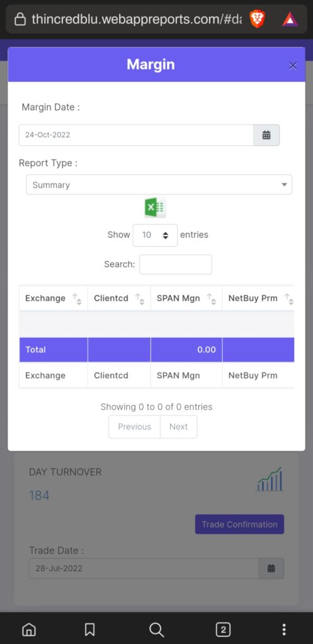Click the Search input field
Image resolution: width=313 pixels, height=644 pixels.
176,265
